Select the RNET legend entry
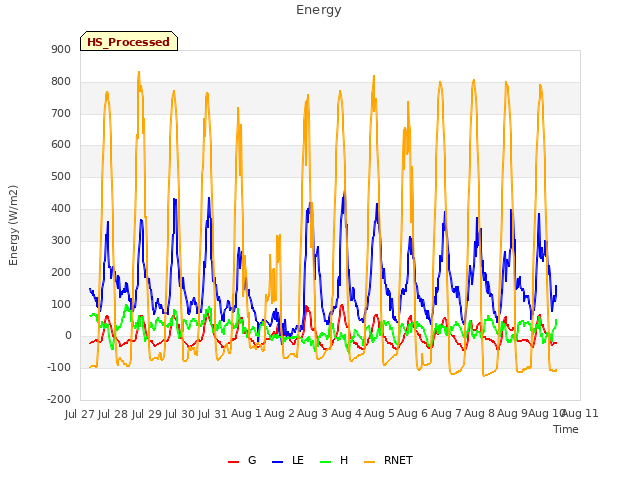 click(x=388, y=460)
